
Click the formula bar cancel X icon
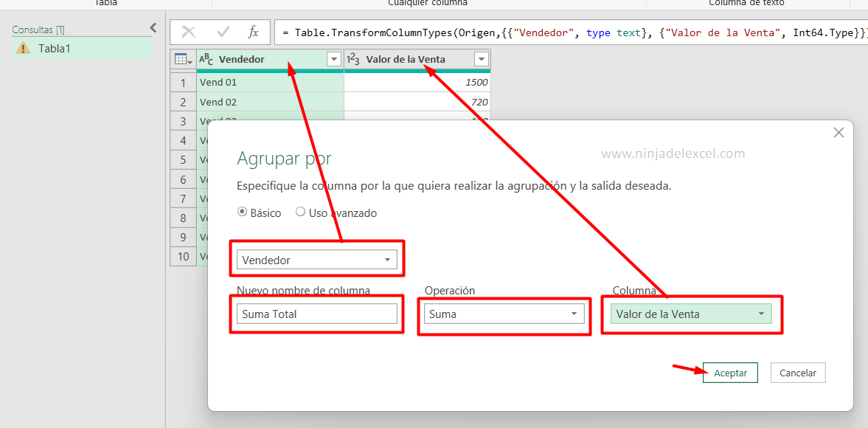189,32
